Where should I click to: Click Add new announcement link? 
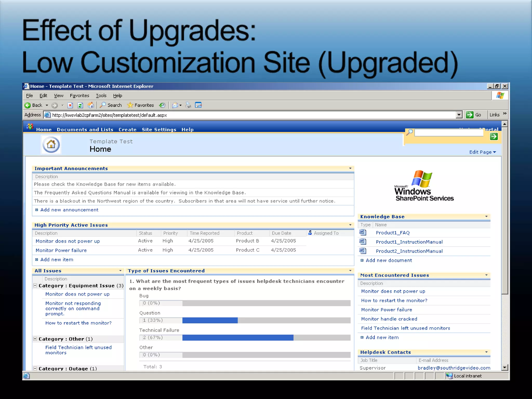coord(69,210)
